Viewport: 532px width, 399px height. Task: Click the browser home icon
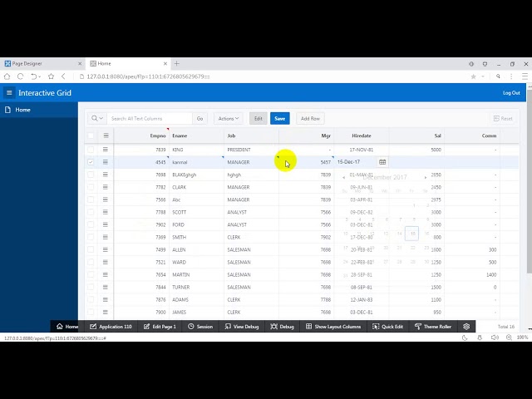pos(7,76)
